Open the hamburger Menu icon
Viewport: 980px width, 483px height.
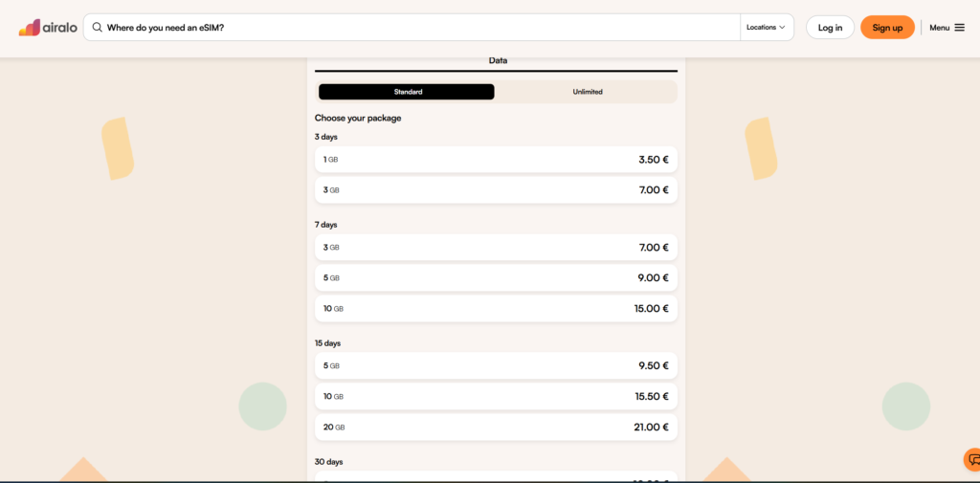960,28
